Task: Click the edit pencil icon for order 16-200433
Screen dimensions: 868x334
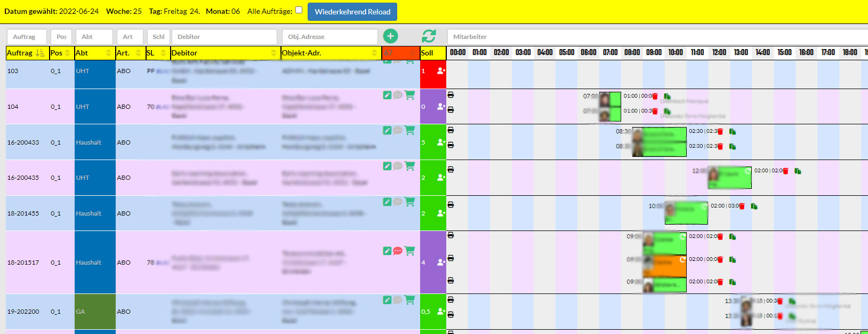Action: point(387,130)
